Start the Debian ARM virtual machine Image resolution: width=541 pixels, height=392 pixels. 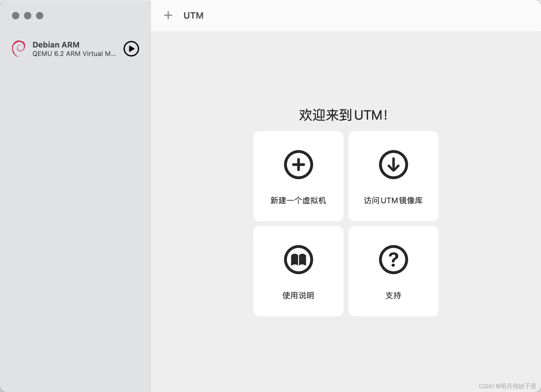pyautogui.click(x=131, y=49)
